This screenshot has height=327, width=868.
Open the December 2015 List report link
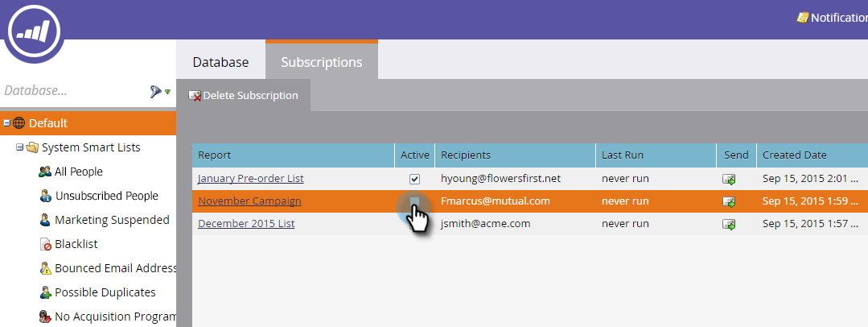pos(246,223)
